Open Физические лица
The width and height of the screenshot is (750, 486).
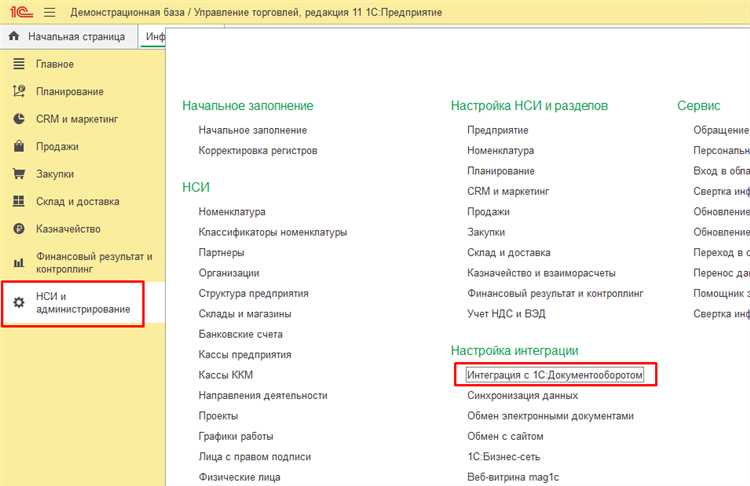[240, 477]
